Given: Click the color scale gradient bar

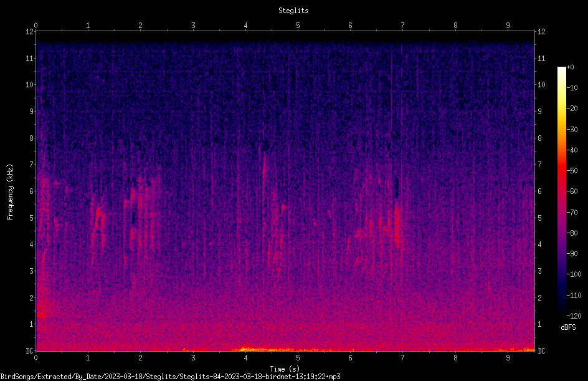Looking at the screenshot, I should (561, 191).
